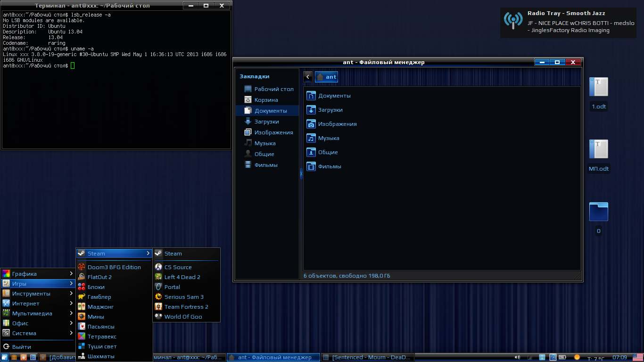Switch to Sentenced - Mourn player taskbar button
This screenshot has width=644, height=362.
pos(367,357)
